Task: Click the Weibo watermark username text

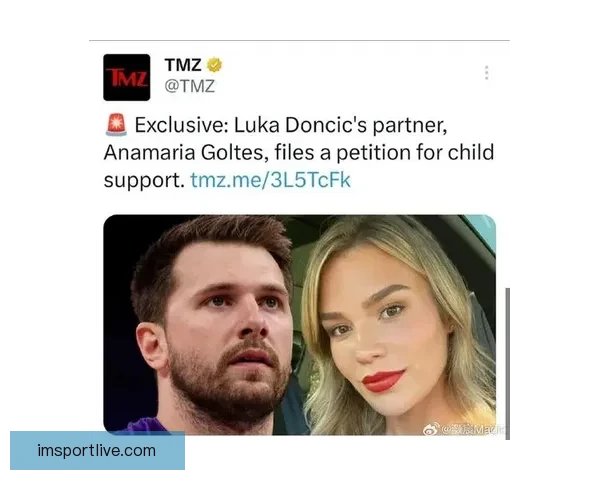Action: click(x=472, y=429)
